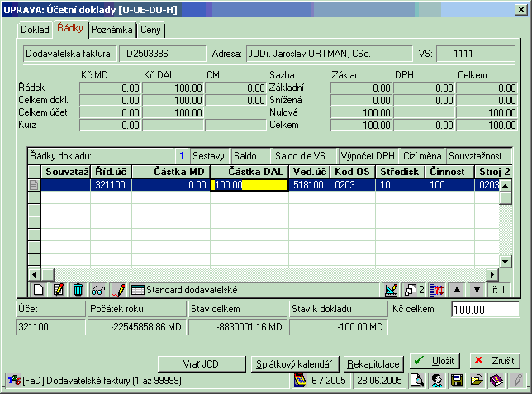Click the address JUDr. Jaroslav ORTMAN, CSc.
Image resolution: width=532 pixels, height=394 pixels.
(x=329, y=54)
